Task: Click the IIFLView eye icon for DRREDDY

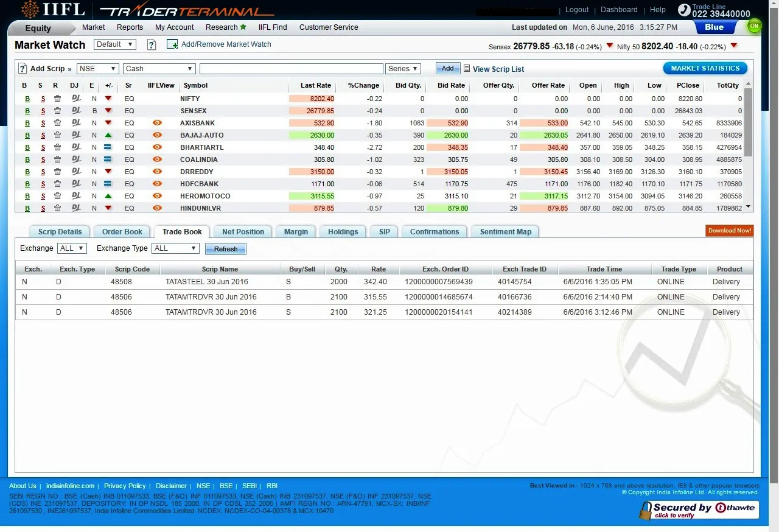Action: pos(157,172)
